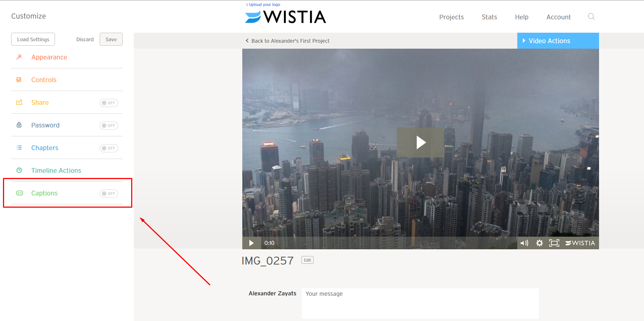
Task: Click the Your message comment field
Action: click(x=420, y=303)
